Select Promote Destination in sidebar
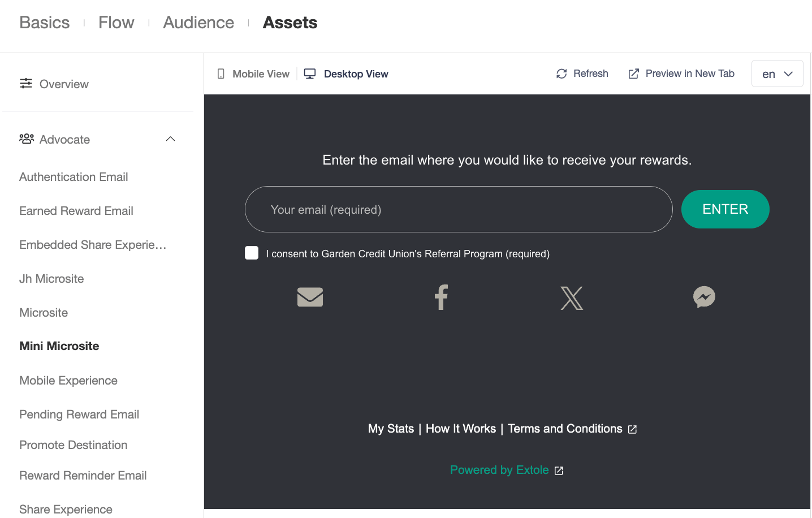812x518 pixels. (74, 445)
